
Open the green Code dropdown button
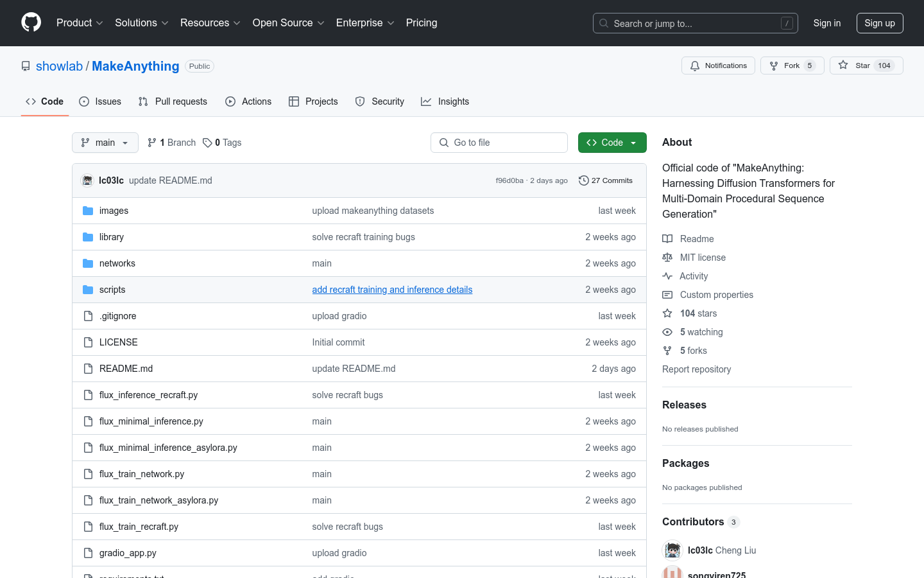pyautogui.click(x=612, y=143)
